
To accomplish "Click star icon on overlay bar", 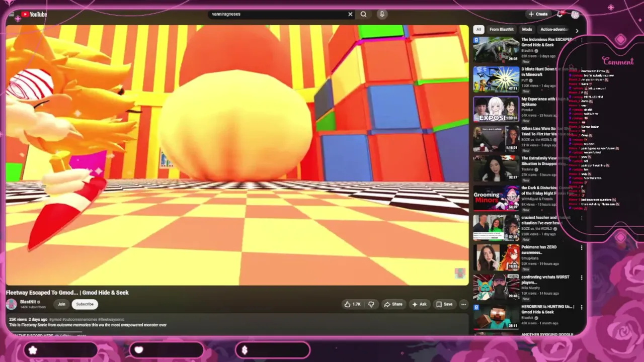I will pos(33,350).
